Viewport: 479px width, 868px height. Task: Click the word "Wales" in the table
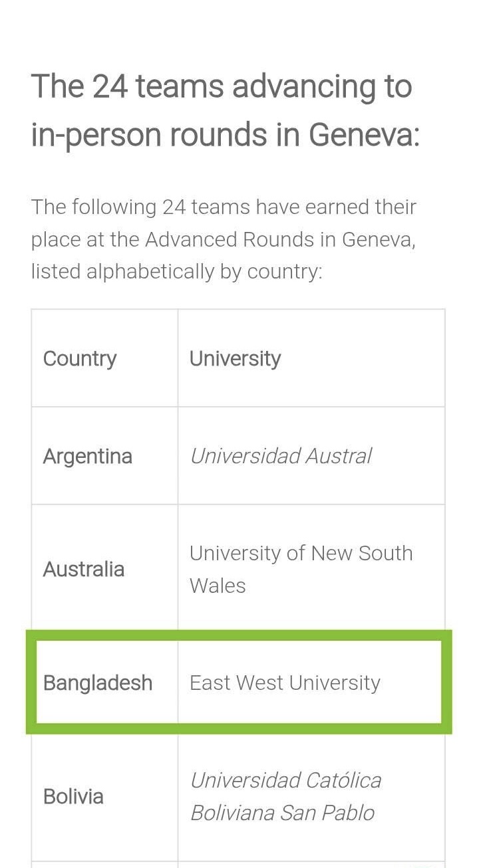click(218, 586)
